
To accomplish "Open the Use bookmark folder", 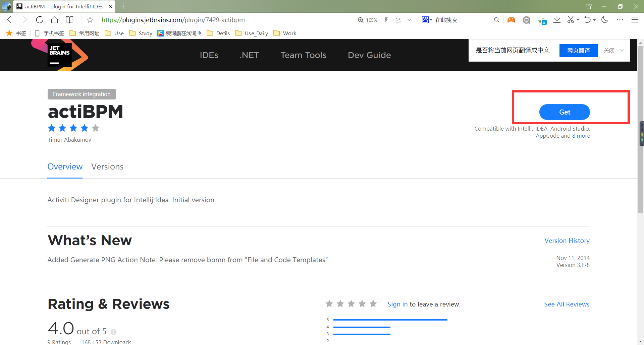I will [114, 33].
